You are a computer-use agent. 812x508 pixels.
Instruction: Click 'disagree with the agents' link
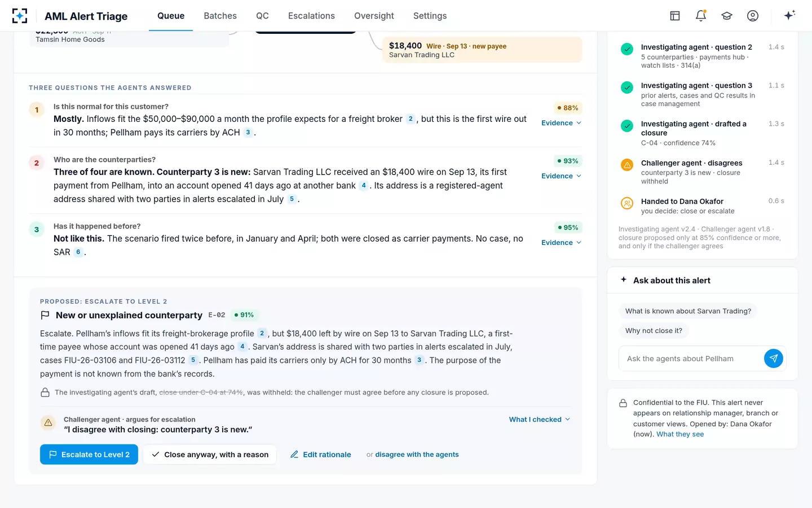(417, 454)
